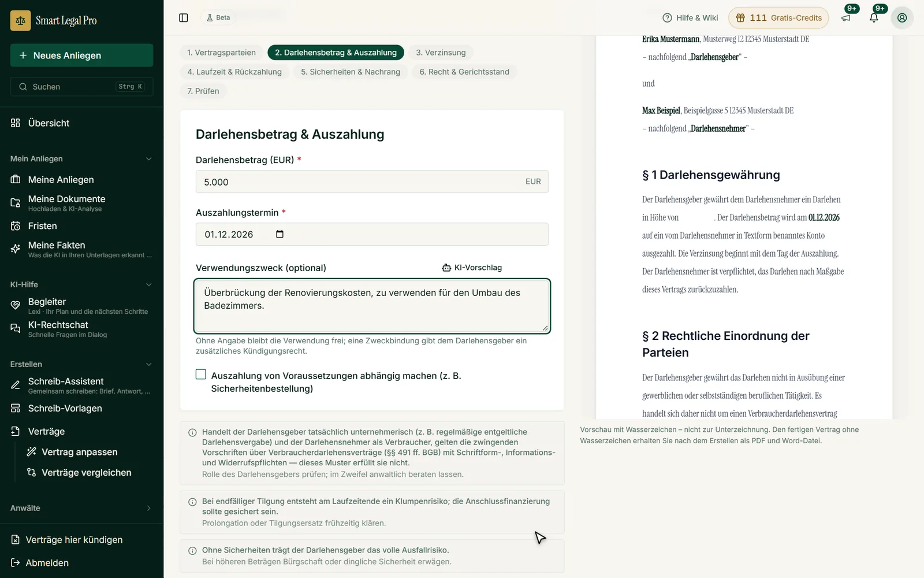Click the Meine Fakten sparkle icon

[x=16, y=249]
